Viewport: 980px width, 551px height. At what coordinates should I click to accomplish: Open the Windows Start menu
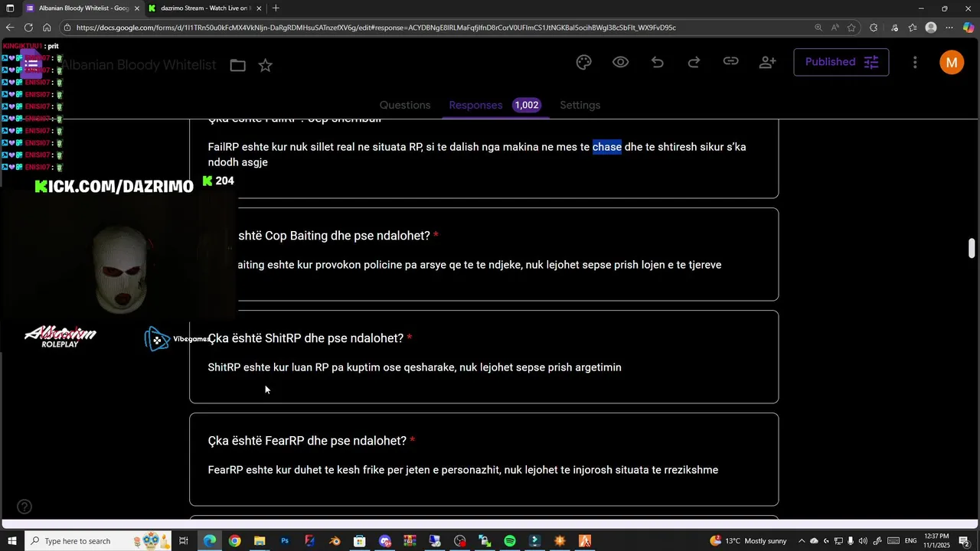(11, 541)
